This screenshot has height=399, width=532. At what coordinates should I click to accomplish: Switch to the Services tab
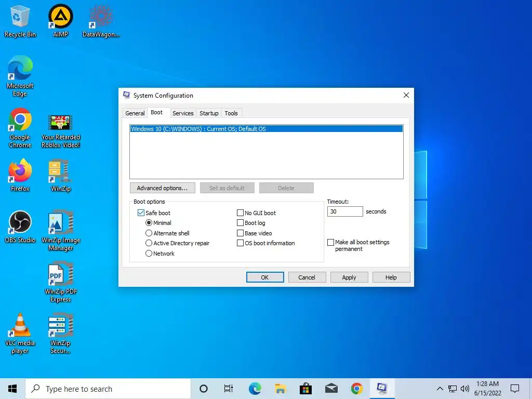click(x=183, y=113)
